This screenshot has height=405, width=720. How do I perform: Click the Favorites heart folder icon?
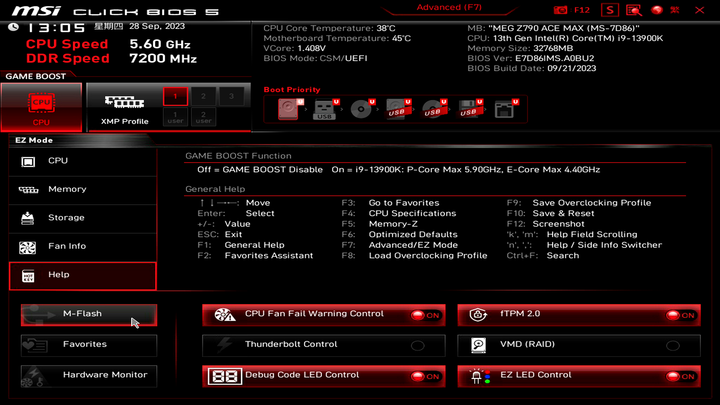pos(35,345)
